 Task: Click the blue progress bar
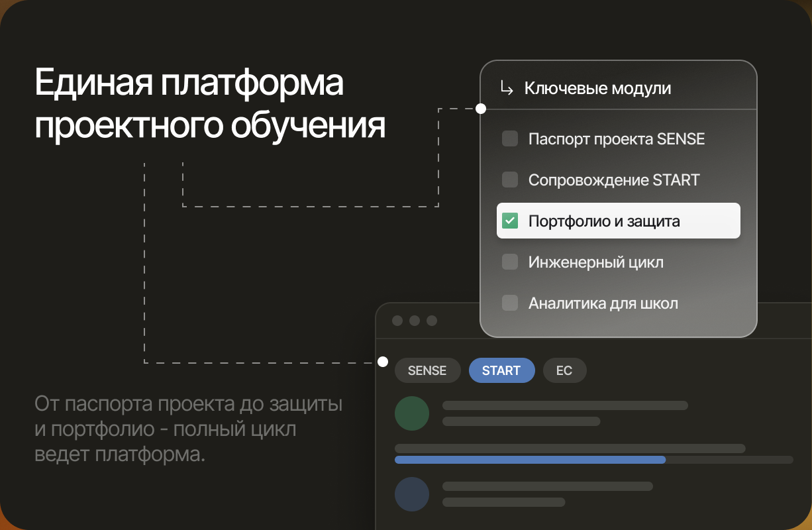[530, 459]
